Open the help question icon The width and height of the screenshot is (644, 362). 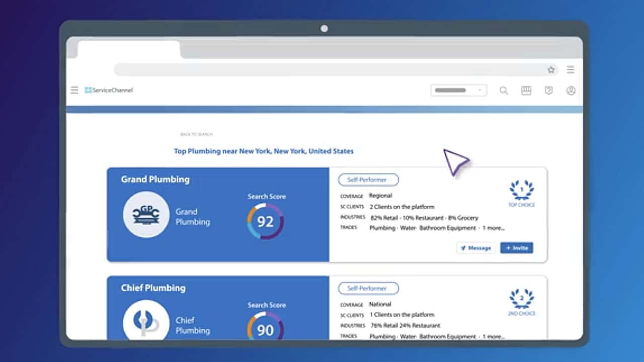tap(549, 90)
